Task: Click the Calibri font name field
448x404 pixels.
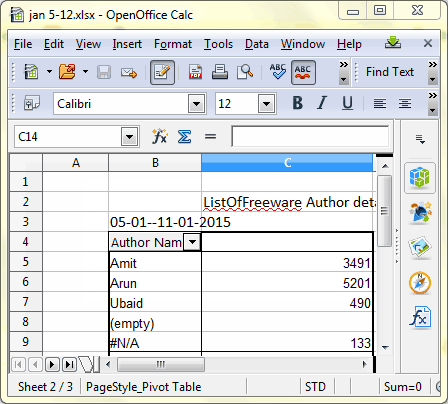Action: [x=121, y=104]
